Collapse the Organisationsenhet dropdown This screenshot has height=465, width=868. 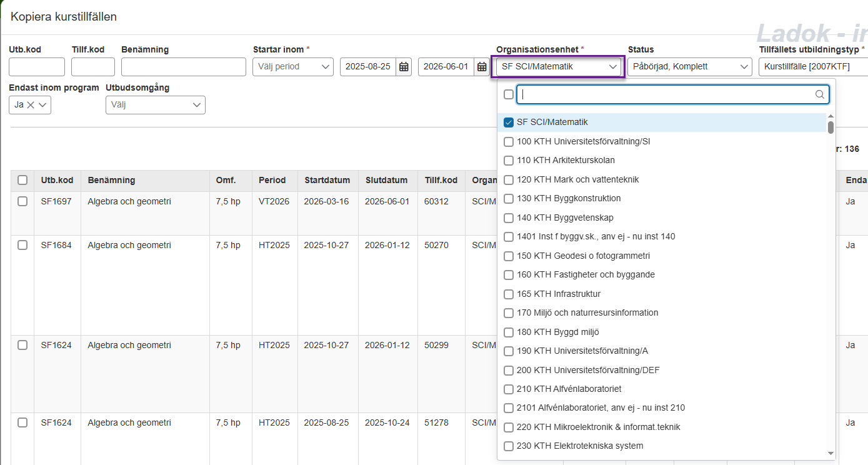click(612, 66)
